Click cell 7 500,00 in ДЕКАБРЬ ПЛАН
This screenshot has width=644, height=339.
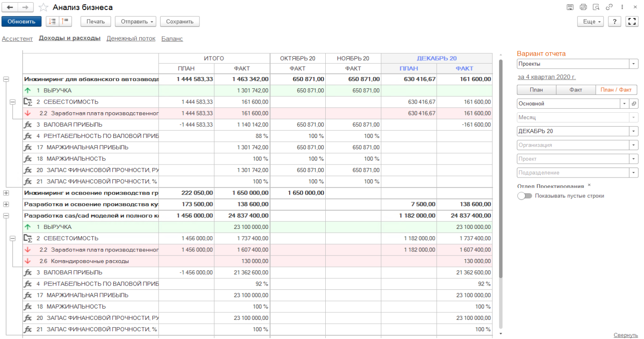point(409,204)
